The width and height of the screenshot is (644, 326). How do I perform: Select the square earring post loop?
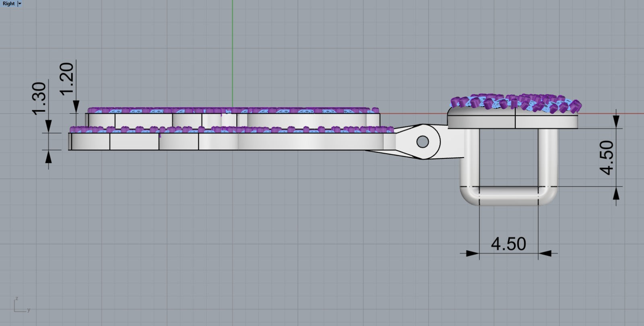[x=509, y=167]
